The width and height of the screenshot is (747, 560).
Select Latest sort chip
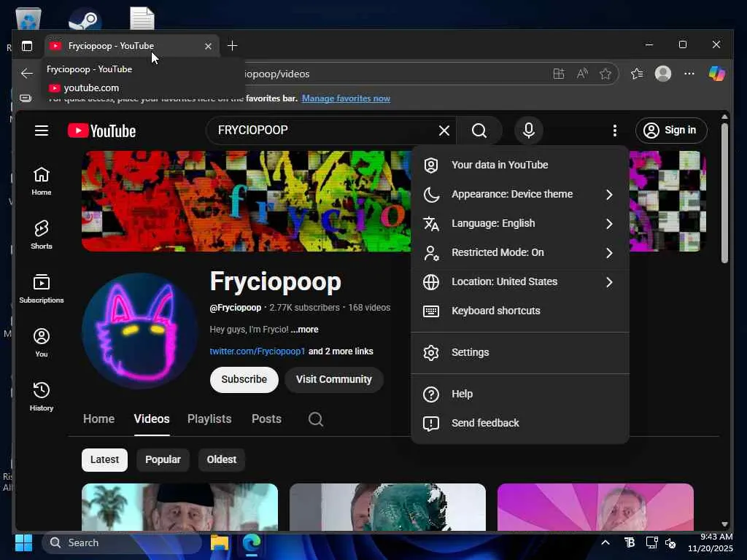[x=104, y=460]
